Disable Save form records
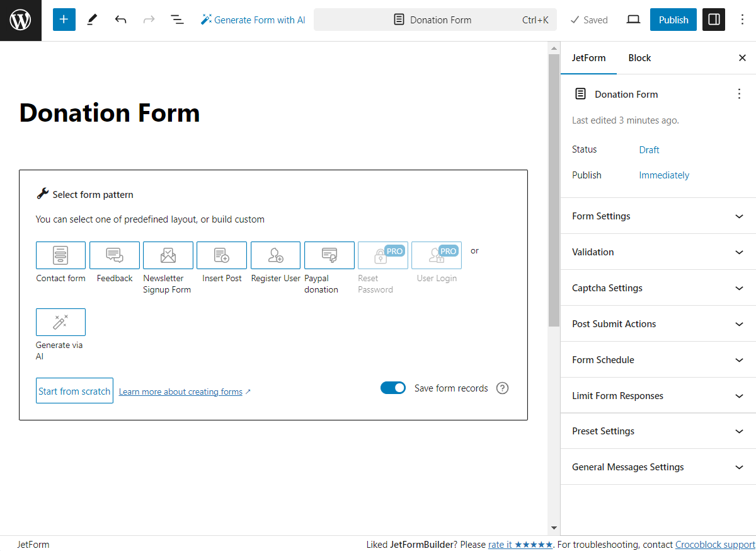756x551 pixels. pyautogui.click(x=393, y=388)
